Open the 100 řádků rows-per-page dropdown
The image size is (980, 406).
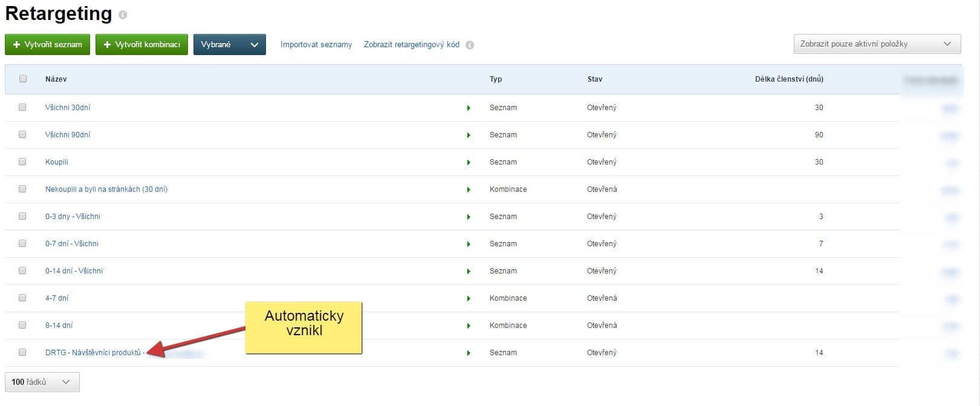42,382
